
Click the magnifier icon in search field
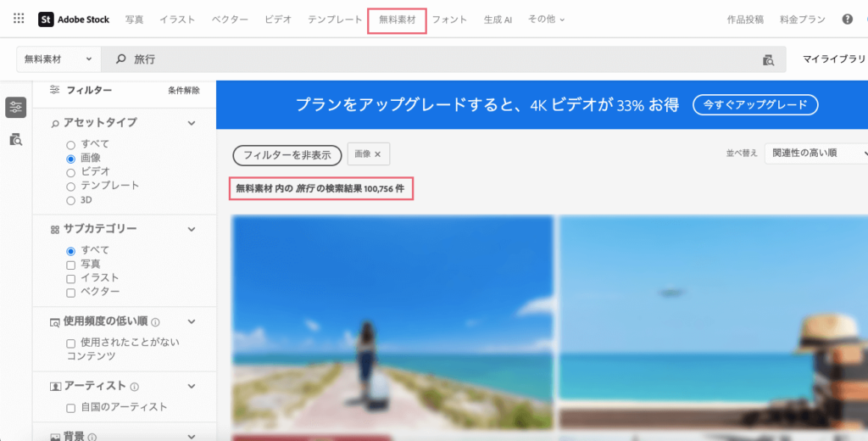(x=120, y=59)
